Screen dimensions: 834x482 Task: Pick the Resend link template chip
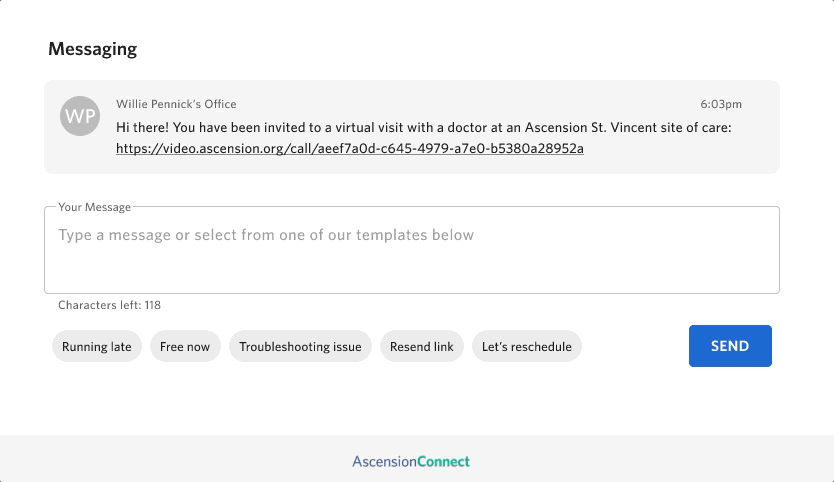[422, 346]
